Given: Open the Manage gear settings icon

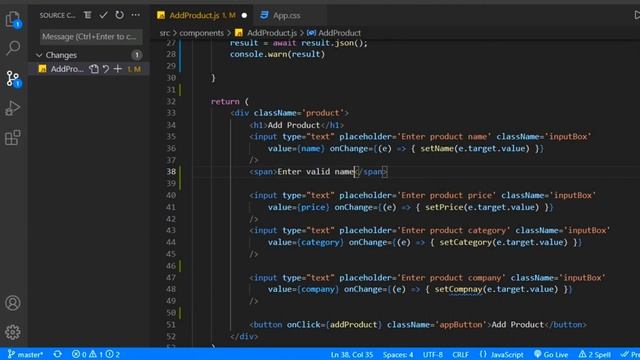Looking at the screenshot, I should point(13,332).
